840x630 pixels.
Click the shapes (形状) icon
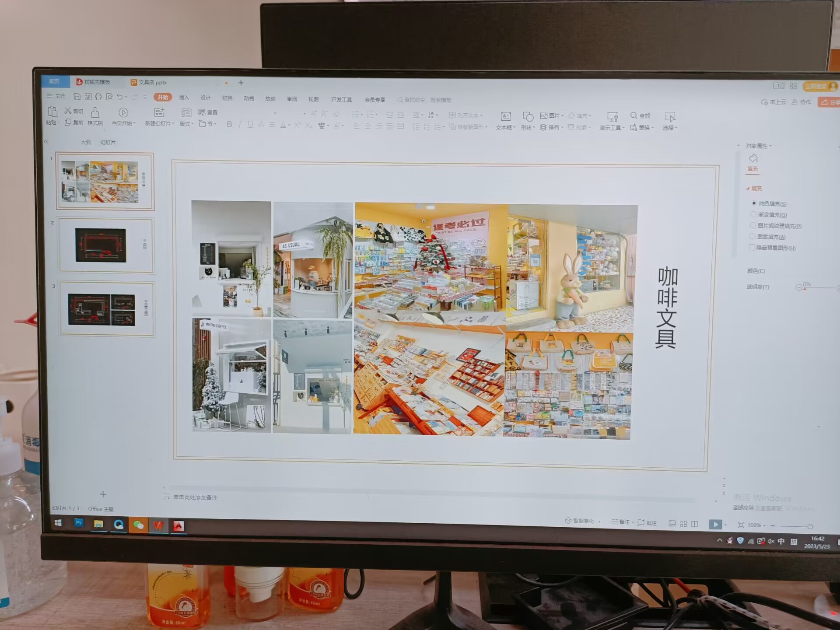coord(528,117)
